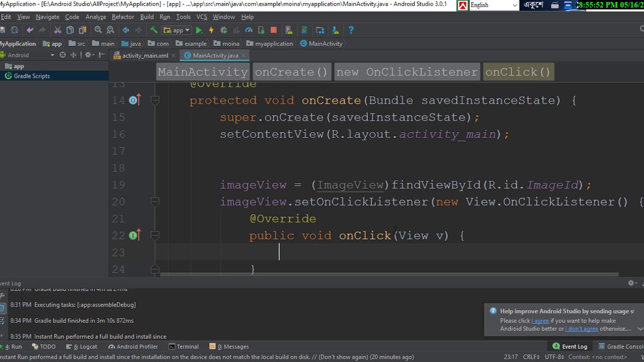Click the Debug app bug icon

224,30
